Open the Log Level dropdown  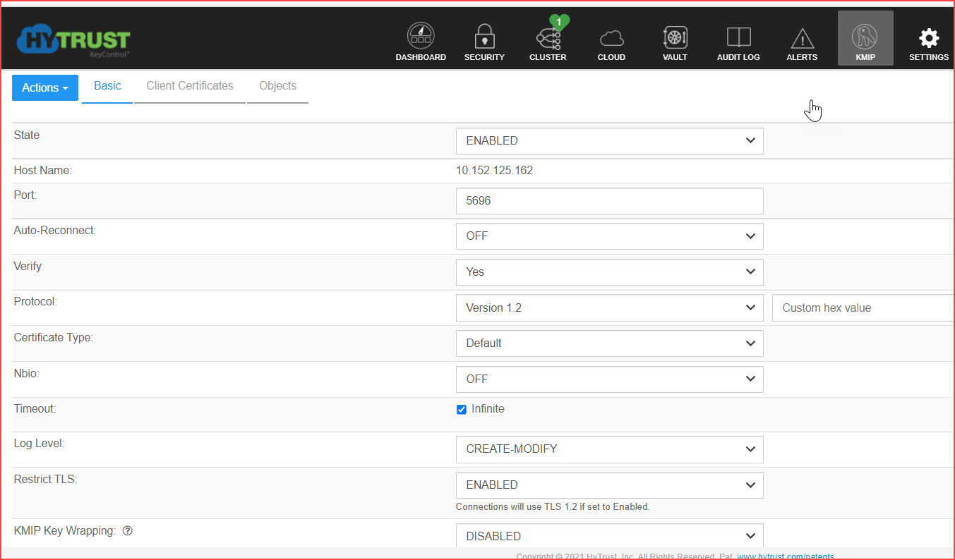click(x=610, y=449)
